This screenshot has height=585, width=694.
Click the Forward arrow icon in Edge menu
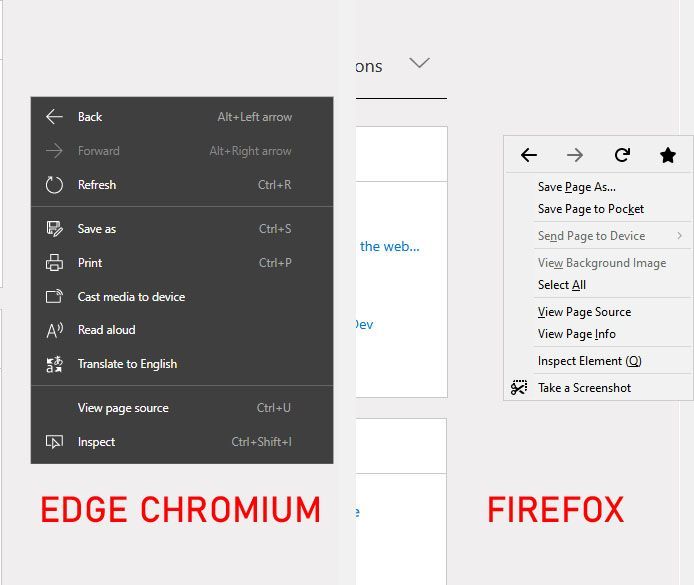pos(54,151)
